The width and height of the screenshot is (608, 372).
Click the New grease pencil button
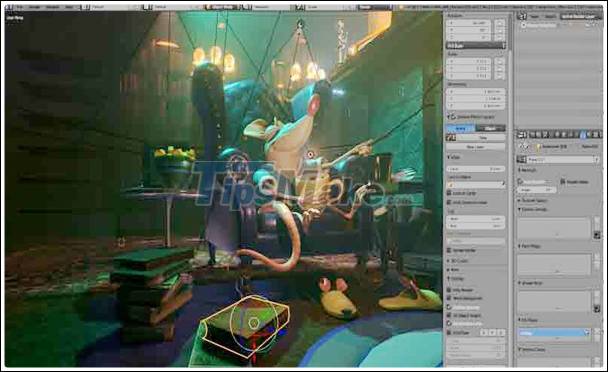click(x=481, y=137)
